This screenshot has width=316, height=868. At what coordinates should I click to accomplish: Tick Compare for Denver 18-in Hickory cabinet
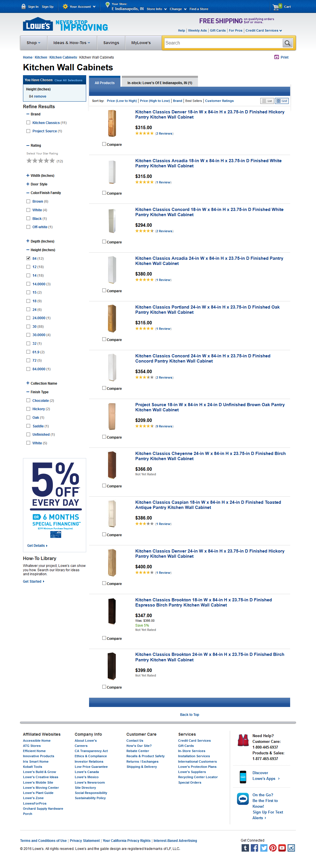point(104,144)
